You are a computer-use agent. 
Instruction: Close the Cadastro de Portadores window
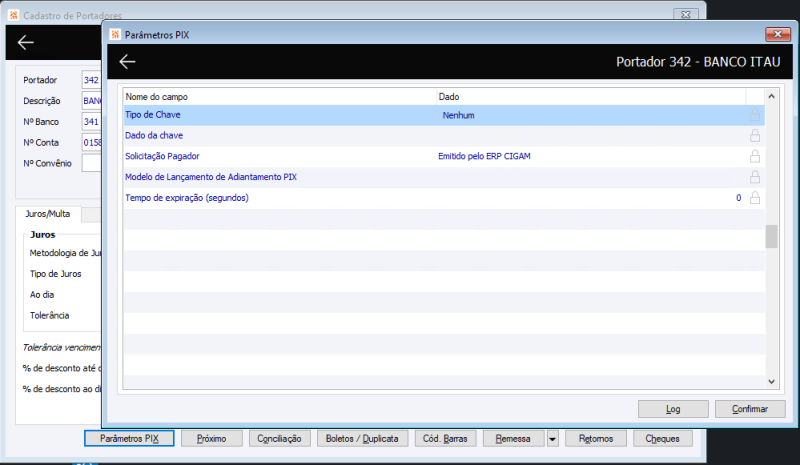(x=686, y=15)
